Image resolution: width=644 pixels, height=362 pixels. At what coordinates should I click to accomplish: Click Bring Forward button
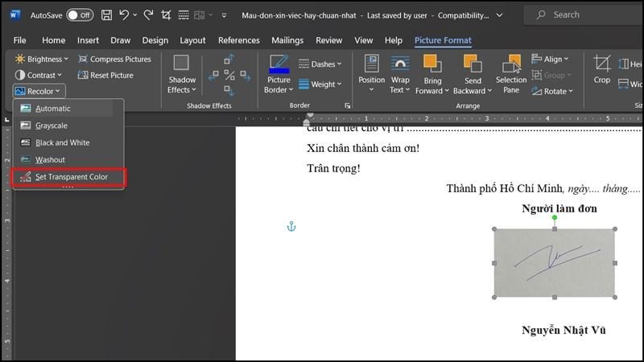tap(432, 73)
